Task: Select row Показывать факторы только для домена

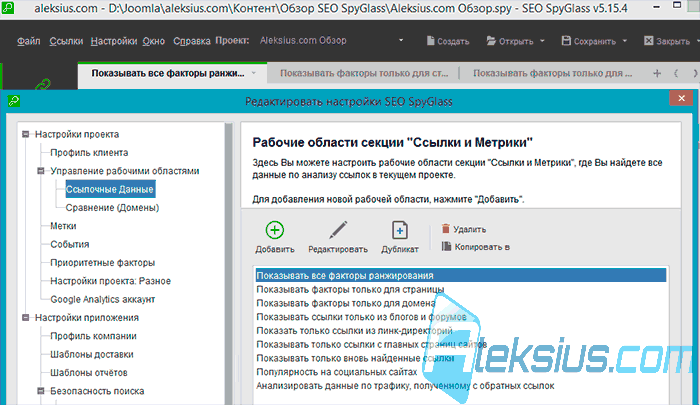Action: click(x=461, y=303)
